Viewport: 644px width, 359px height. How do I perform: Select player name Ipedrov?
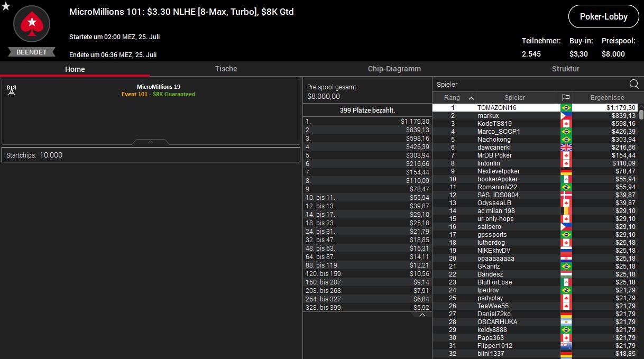(x=488, y=290)
